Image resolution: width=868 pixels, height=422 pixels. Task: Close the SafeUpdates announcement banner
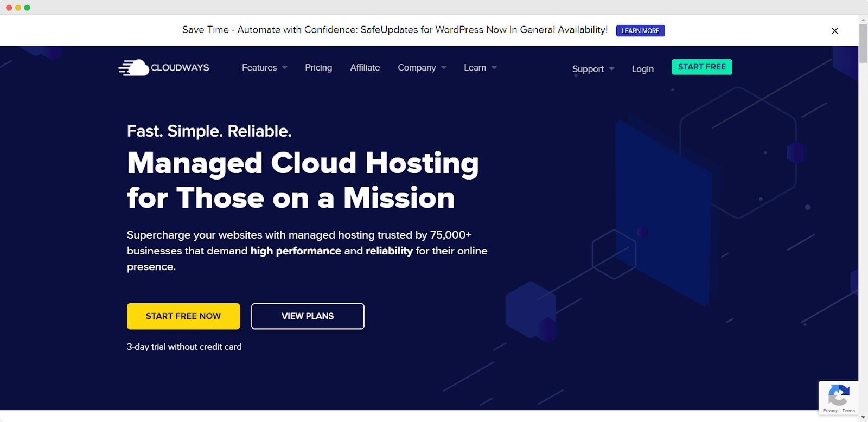(x=835, y=31)
